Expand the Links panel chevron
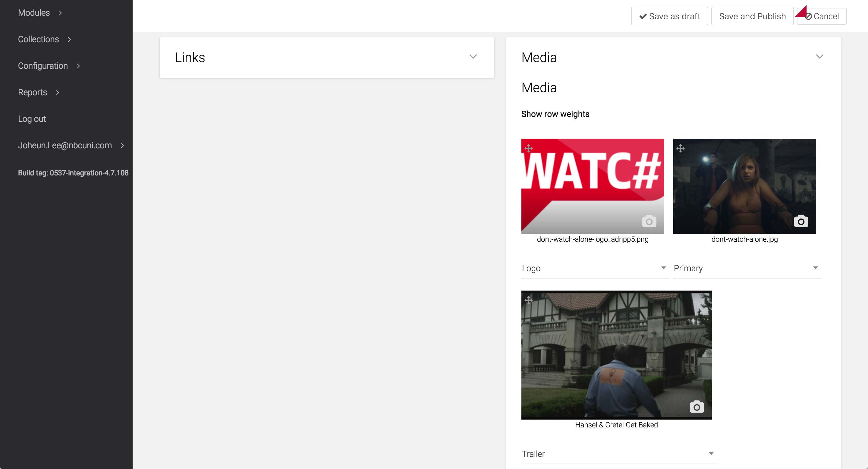 [x=473, y=57]
